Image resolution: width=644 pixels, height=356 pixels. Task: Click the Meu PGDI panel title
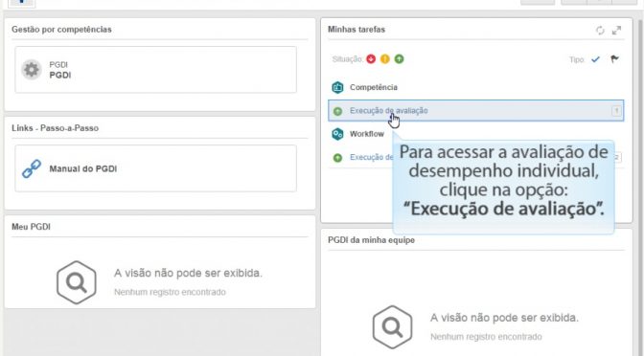pyautogui.click(x=31, y=227)
